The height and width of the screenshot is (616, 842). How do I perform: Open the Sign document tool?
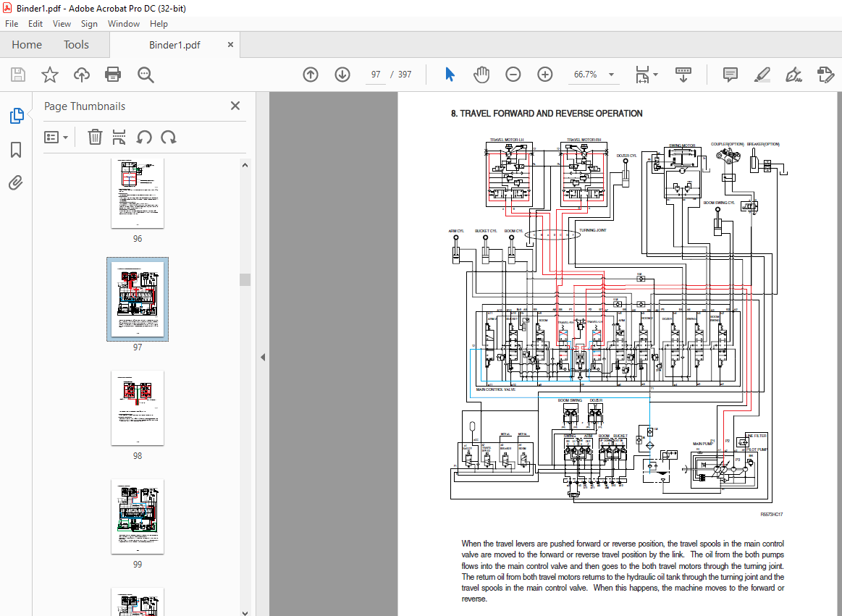pyautogui.click(x=793, y=75)
